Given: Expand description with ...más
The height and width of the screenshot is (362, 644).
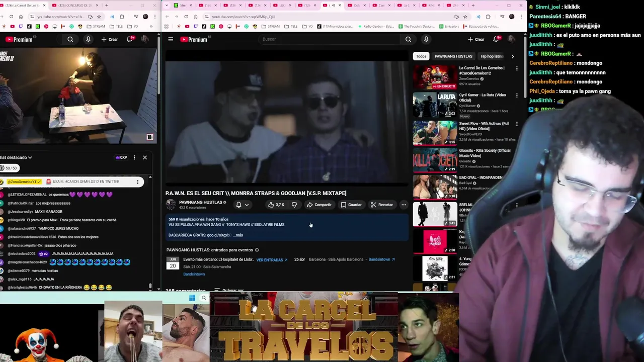Looking at the screenshot, I should pos(238,235).
